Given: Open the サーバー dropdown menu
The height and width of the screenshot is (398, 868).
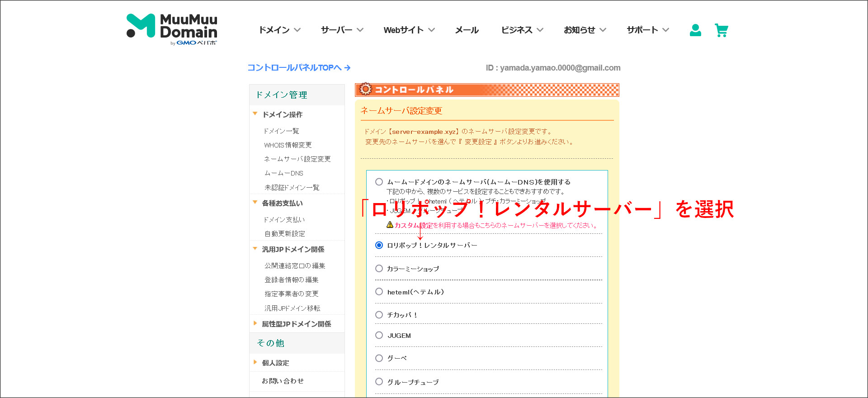Looking at the screenshot, I should pyautogui.click(x=342, y=30).
